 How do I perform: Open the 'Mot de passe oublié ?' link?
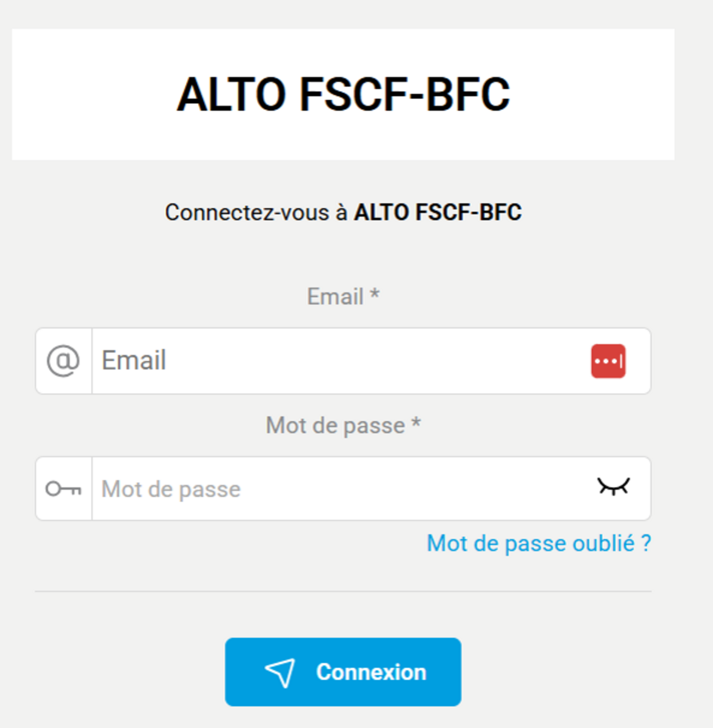(539, 543)
